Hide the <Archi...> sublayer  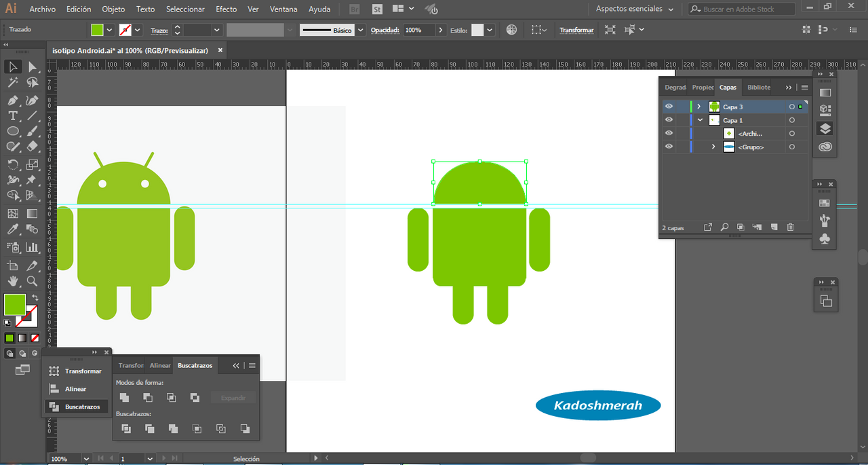click(x=669, y=133)
